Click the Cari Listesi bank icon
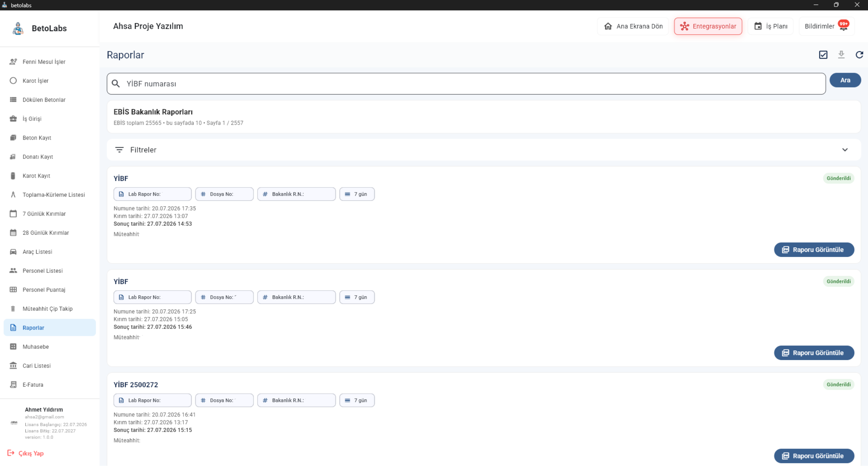868x466 pixels. coord(13,366)
